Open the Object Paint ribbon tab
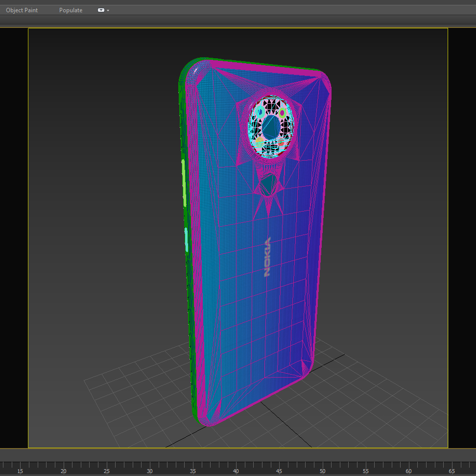 tap(22, 10)
